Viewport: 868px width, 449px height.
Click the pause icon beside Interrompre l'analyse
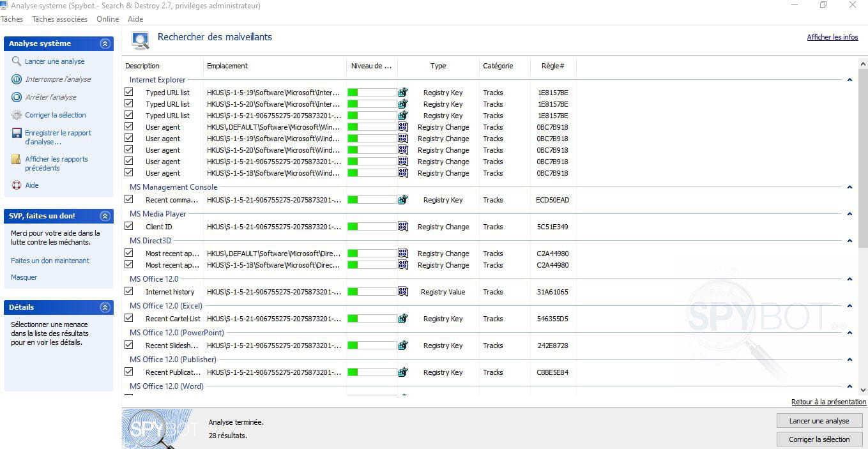(17, 79)
